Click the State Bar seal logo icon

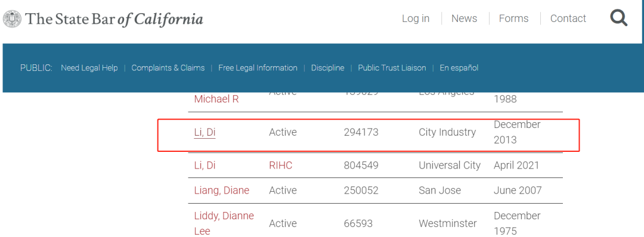[x=12, y=19]
